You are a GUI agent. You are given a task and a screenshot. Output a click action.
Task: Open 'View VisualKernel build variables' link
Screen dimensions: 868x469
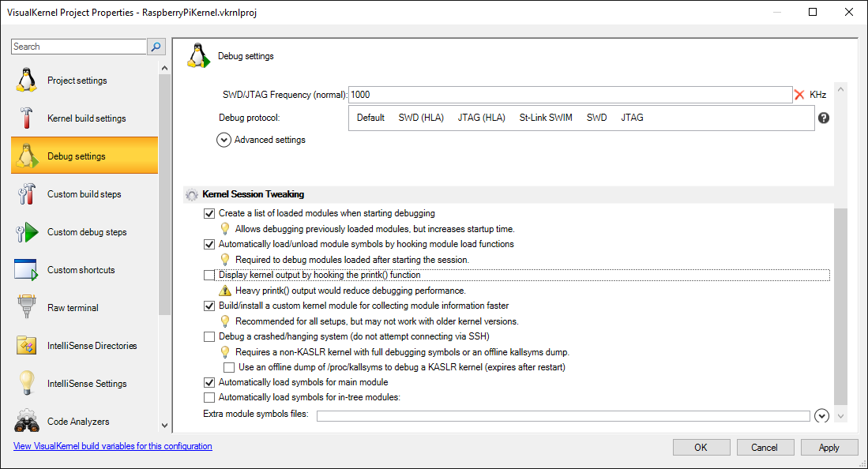click(112, 446)
